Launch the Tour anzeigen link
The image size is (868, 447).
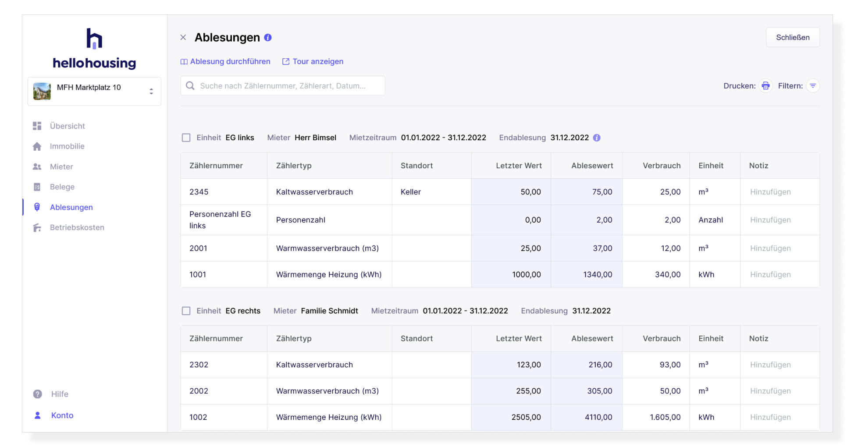[318, 61]
